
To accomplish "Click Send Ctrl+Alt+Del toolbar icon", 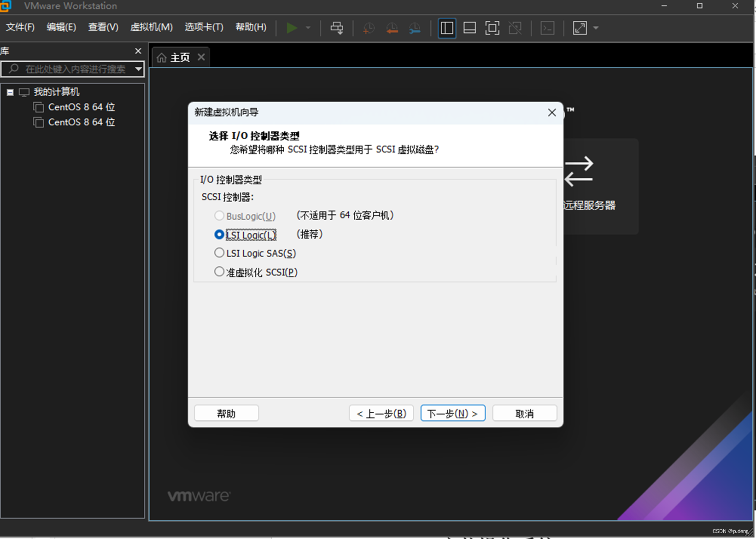I will [337, 28].
